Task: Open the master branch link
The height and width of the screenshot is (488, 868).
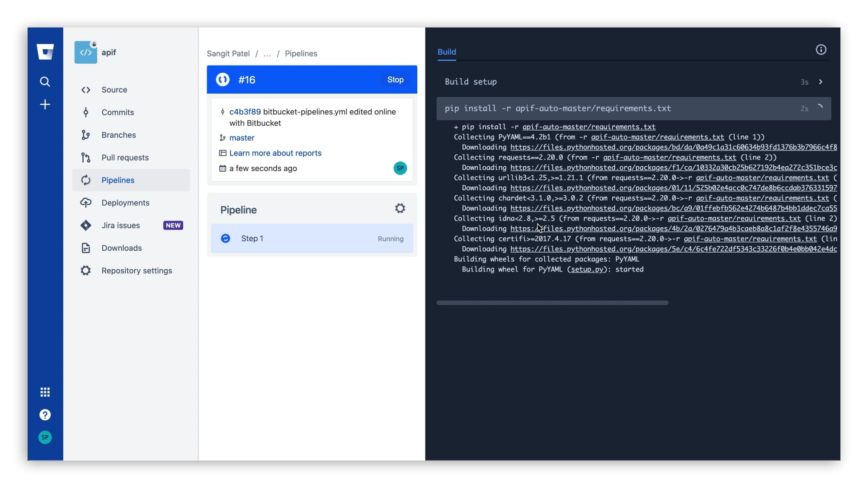Action: point(242,138)
